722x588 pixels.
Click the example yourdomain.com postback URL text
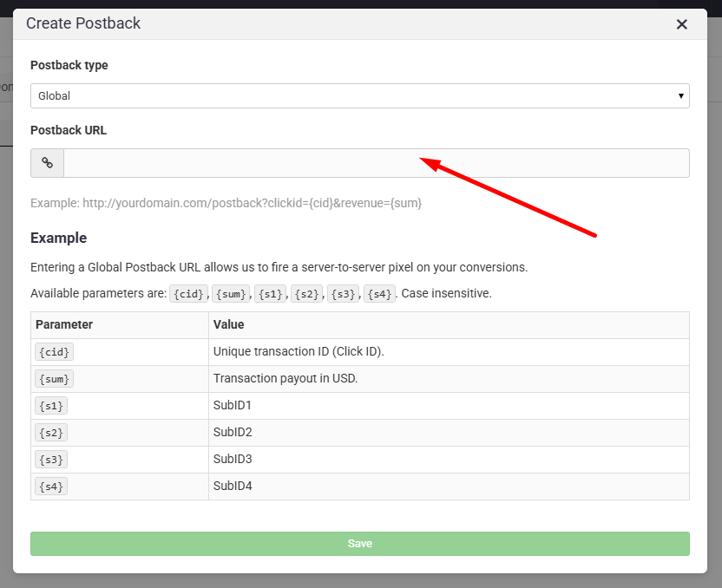(x=226, y=203)
